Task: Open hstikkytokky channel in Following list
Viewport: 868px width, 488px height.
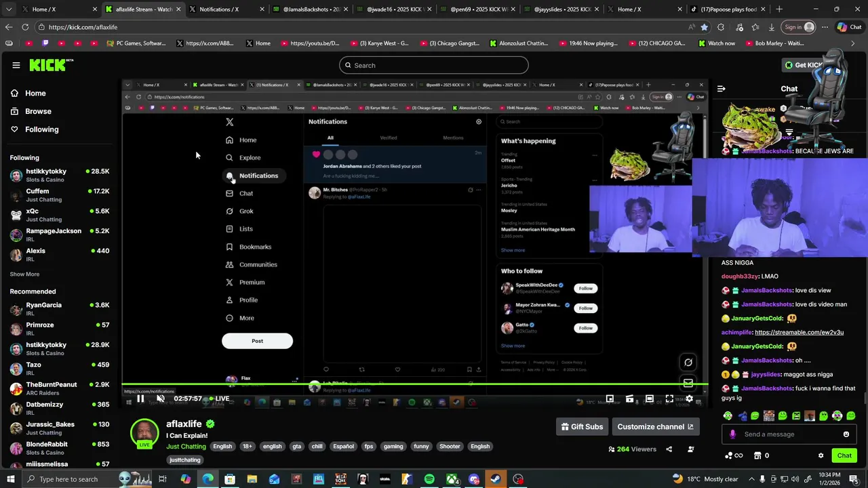Action: click(x=60, y=176)
